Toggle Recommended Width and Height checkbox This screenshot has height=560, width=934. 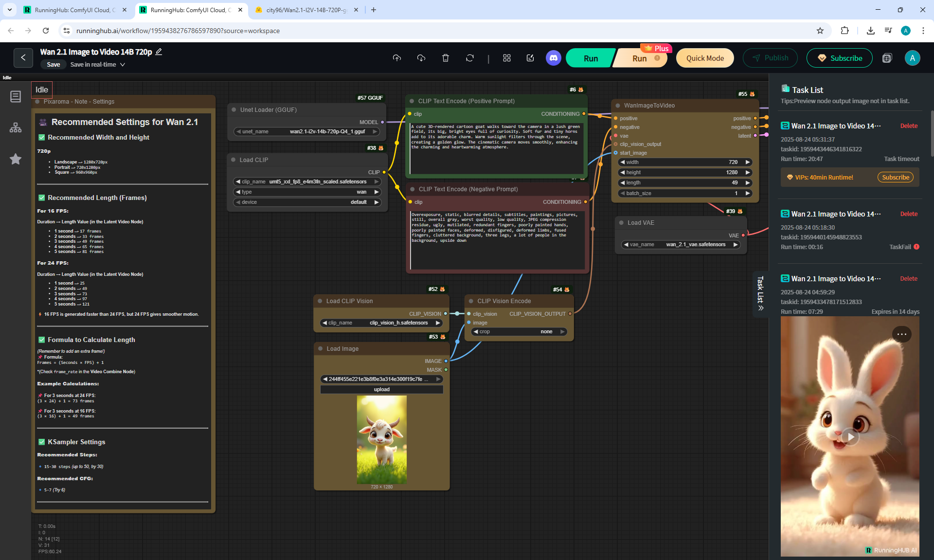[x=42, y=137]
